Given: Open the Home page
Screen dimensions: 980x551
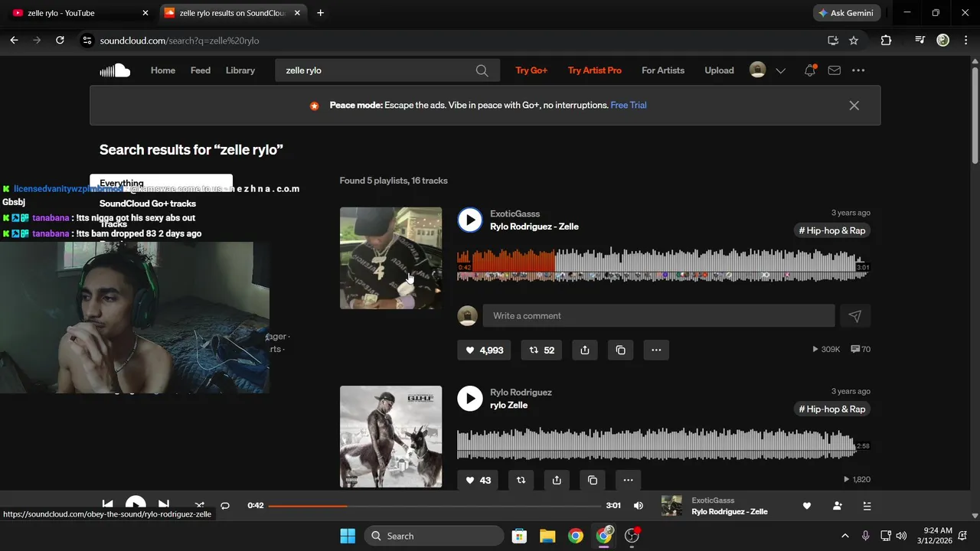Looking at the screenshot, I should click(x=163, y=70).
